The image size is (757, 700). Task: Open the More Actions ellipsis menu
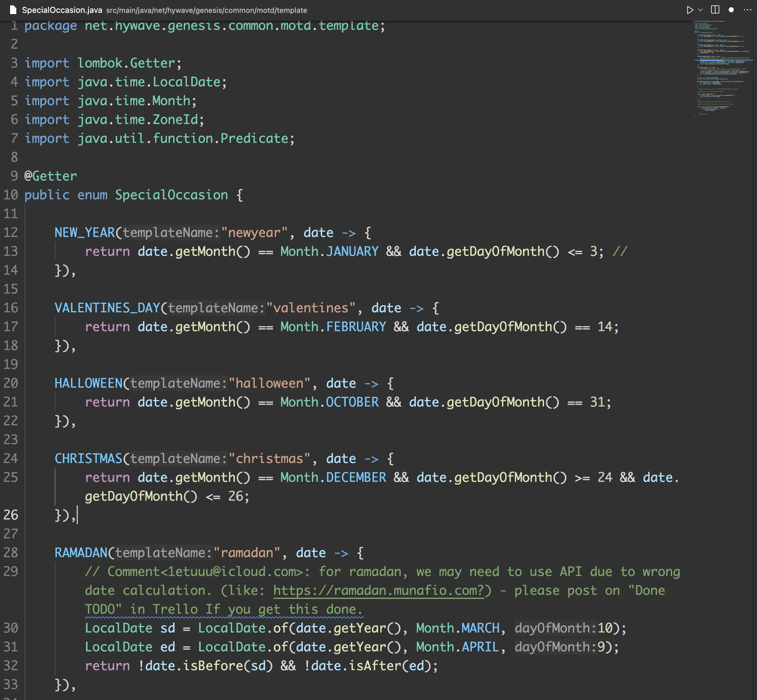click(x=747, y=10)
